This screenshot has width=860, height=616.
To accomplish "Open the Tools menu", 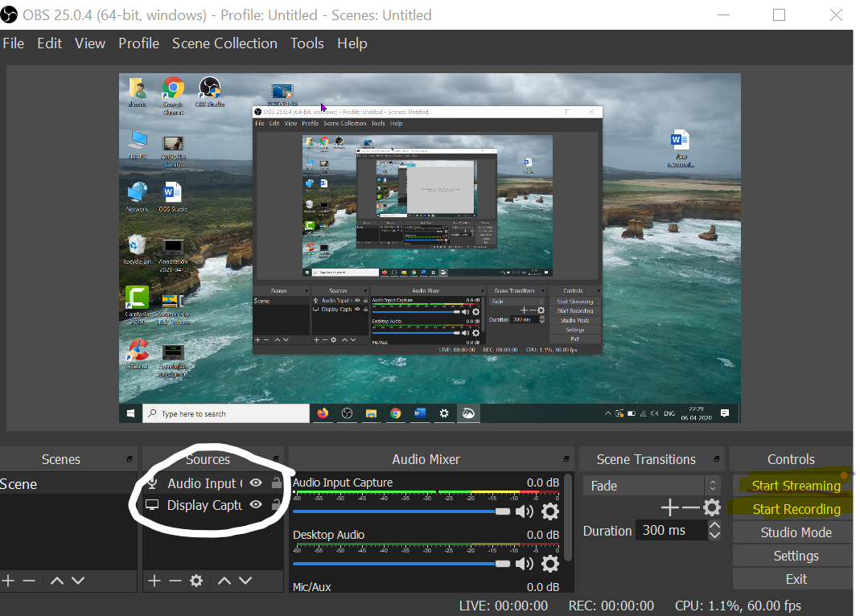I will click(307, 43).
